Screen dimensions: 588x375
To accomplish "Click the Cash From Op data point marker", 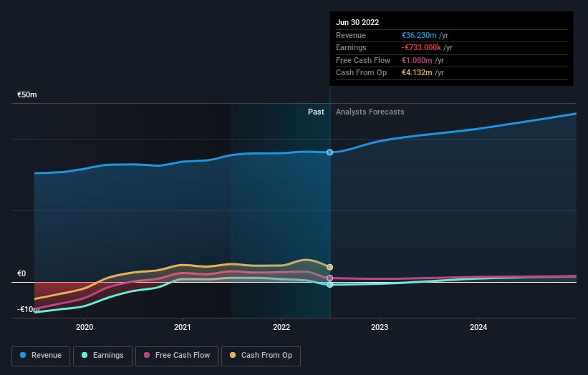I will pos(329,267).
